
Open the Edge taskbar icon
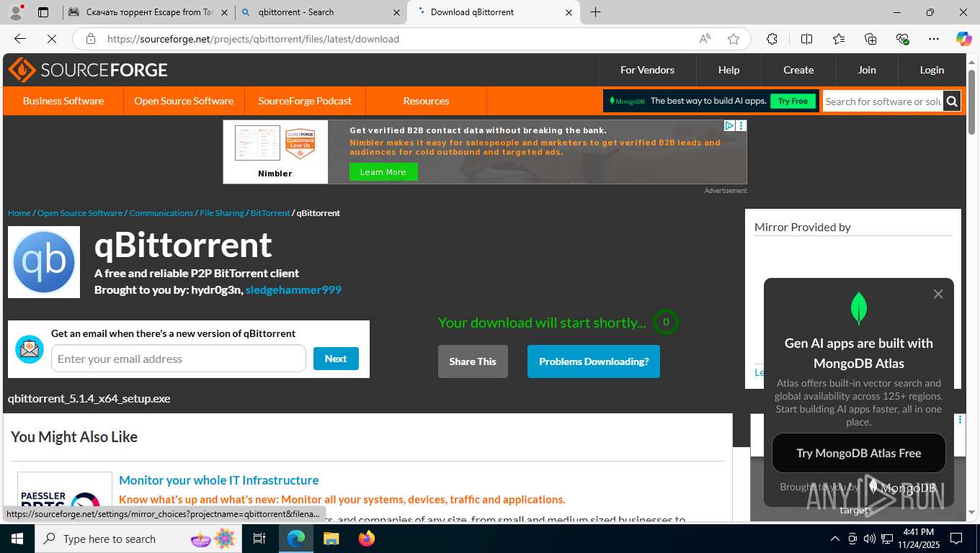[296, 539]
